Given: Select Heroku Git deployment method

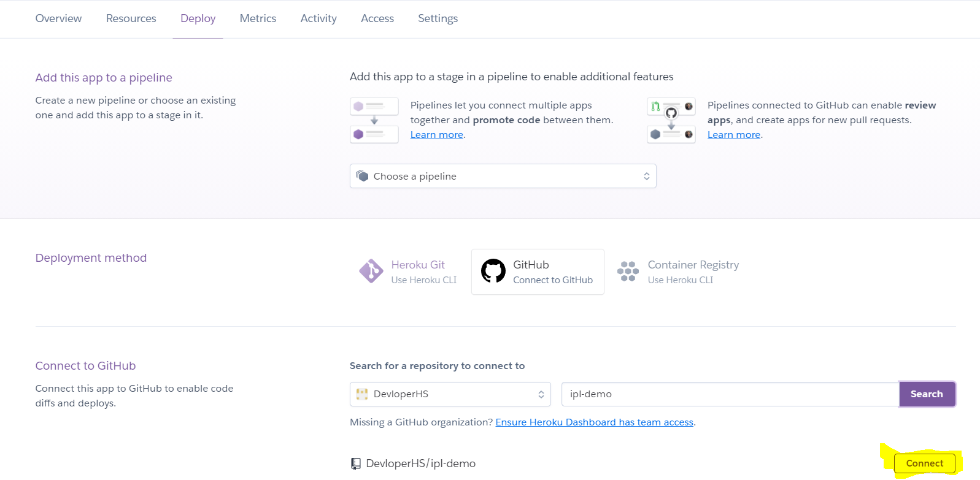Looking at the screenshot, I should point(408,272).
